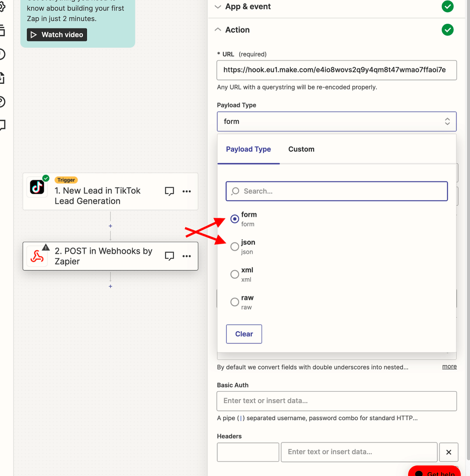Image resolution: width=470 pixels, height=476 pixels.
Task: Select the json payload type radio button
Action: [235, 247]
